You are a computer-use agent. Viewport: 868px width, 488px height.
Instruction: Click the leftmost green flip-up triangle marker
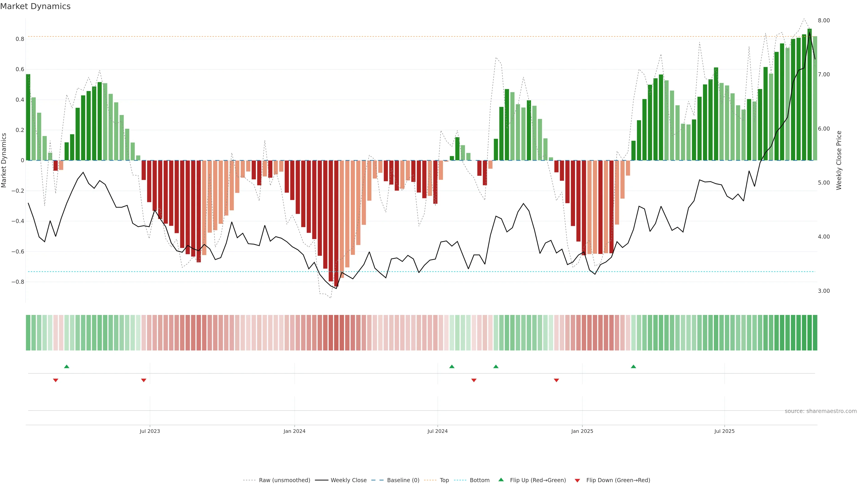pyautogui.click(x=67, y=366)
